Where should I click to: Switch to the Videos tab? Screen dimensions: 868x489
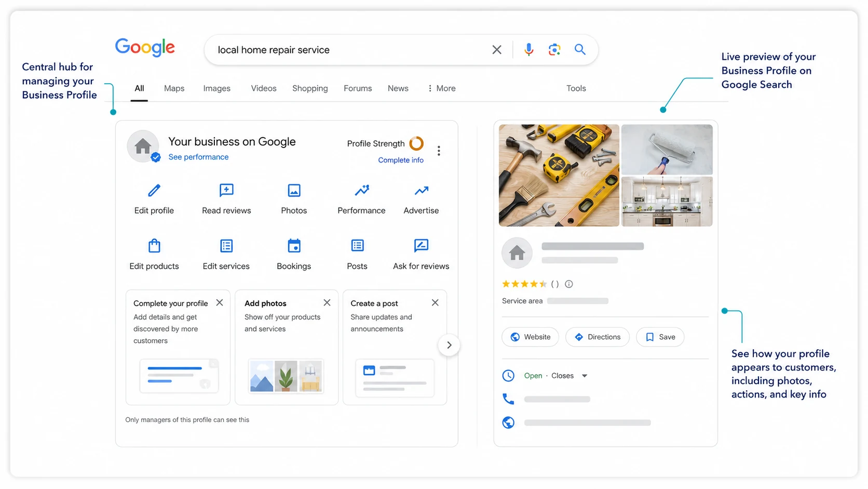click(x=264, y=88)
